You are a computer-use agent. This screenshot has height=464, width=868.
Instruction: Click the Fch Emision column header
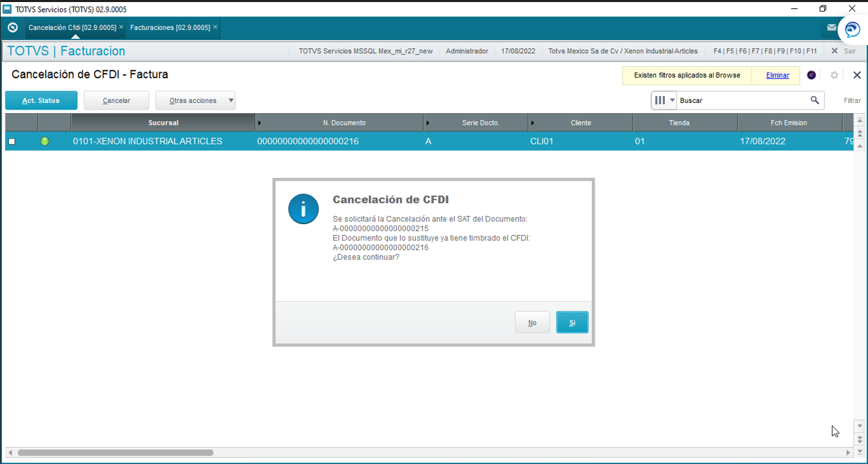click(790, 123)
